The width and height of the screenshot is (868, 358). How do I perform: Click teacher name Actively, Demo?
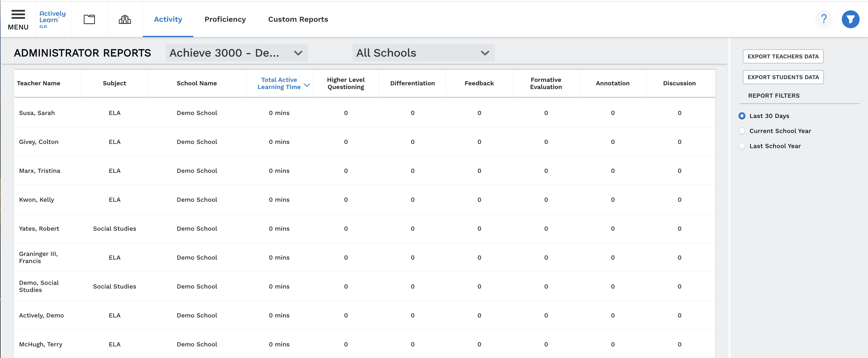42,315
